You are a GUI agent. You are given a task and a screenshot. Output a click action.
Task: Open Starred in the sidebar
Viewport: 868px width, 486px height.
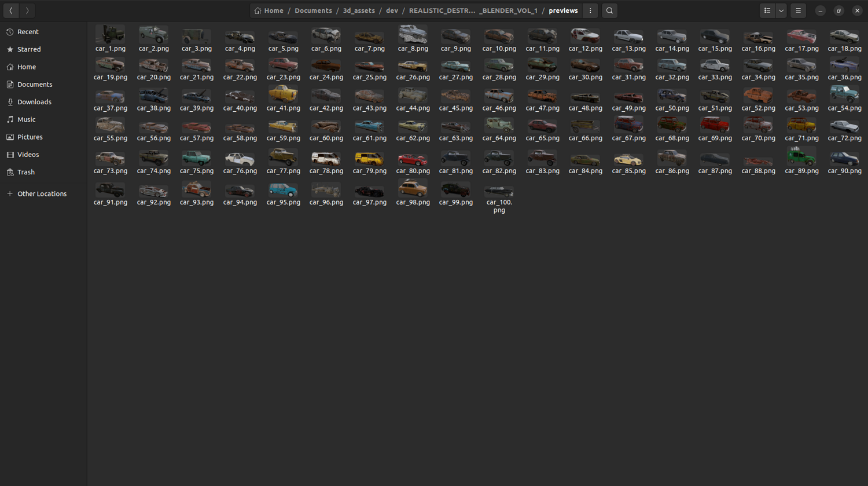pyautogui.click(x=43, y=49)
